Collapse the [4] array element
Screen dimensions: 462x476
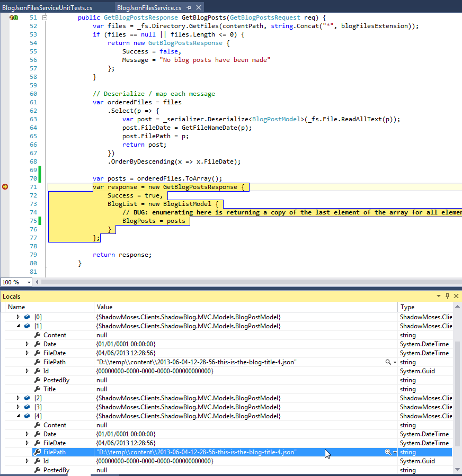18,416
